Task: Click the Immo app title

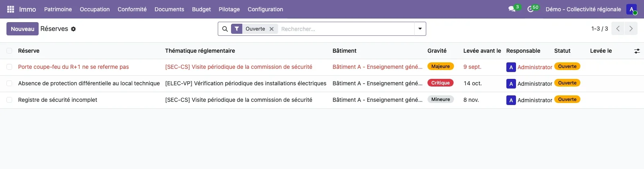Action: pyautogui.click(x=27, y=9)
